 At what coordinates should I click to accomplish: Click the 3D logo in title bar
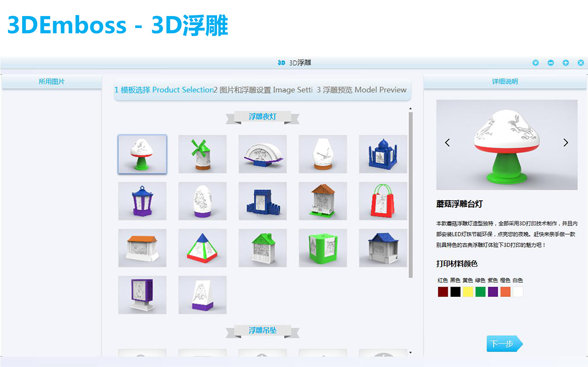pos(281,63)
